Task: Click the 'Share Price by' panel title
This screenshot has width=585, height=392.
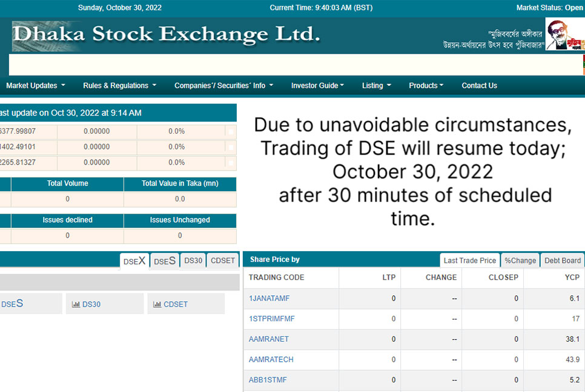Action: coord(274,260)
